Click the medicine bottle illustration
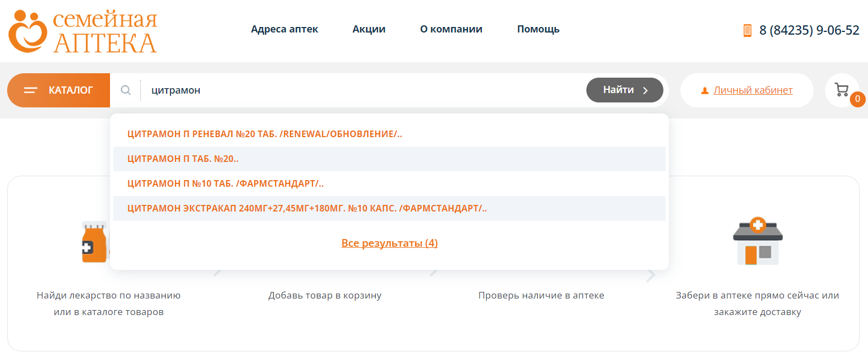This screenshot has height=358, width=868. click(94, 243)
